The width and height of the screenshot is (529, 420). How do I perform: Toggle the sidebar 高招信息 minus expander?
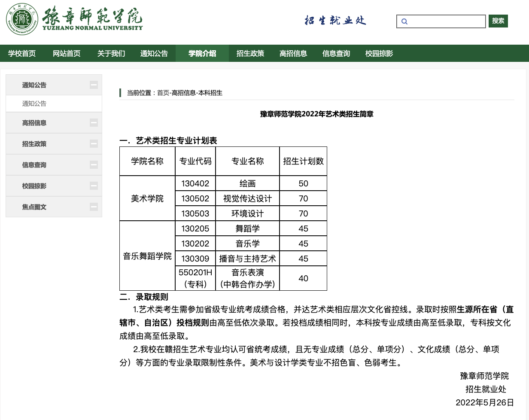tap(94, 123)
